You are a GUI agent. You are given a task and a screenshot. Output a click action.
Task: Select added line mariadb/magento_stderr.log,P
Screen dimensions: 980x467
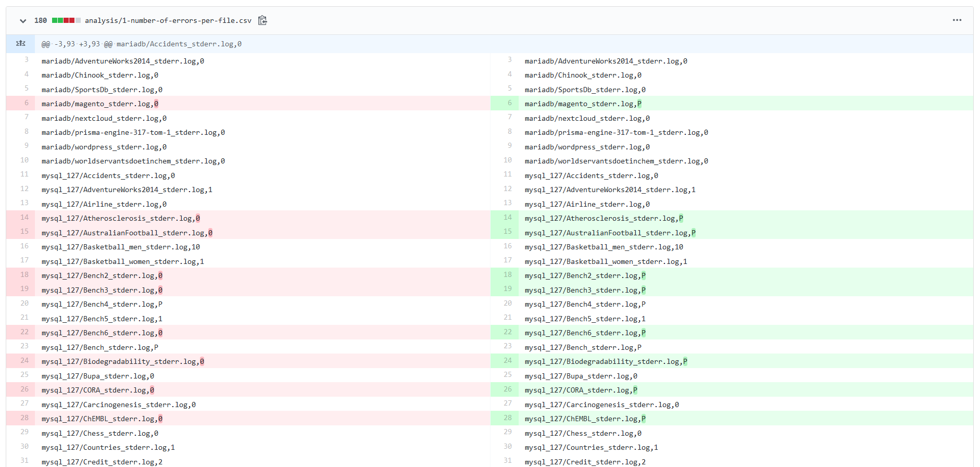pyautogui.click(x=583, y=104)
